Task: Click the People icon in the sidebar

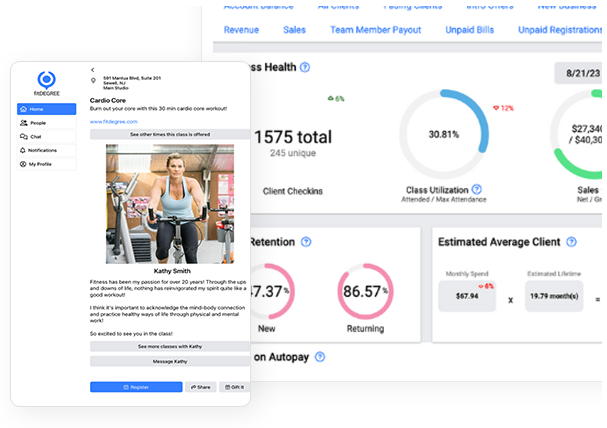Action: point(24,123)
